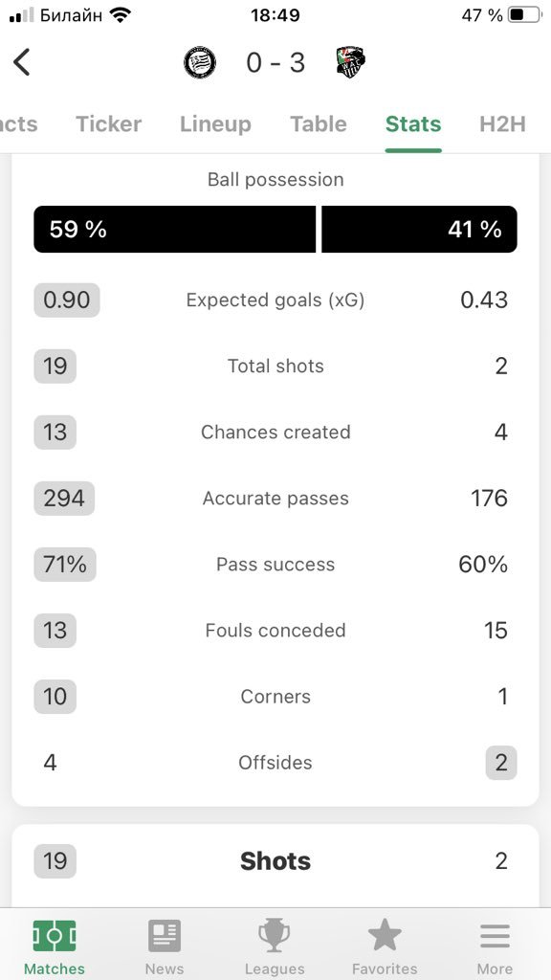Tap the highlighted offsides value 2

pyautogui.click(x=501, y=763)
